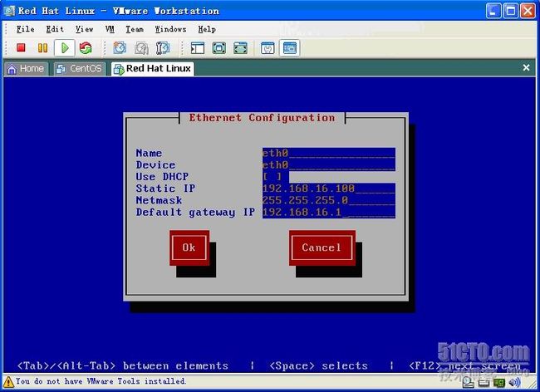This screenshot has height=392, width=540.
Task: Click the floppy drive status icon
Action: 484,382
